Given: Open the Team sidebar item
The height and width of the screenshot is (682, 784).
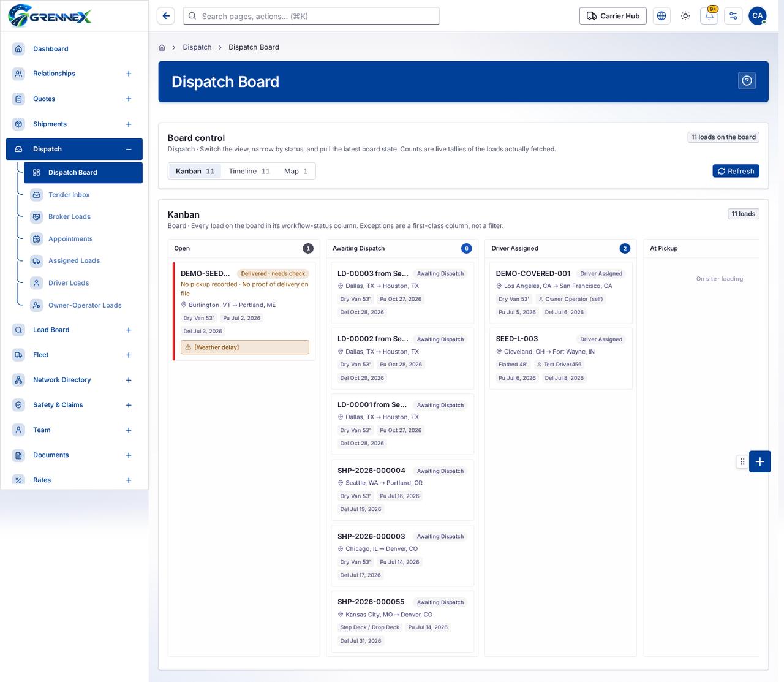Looking at the screenshot, I should coord(74,430).
